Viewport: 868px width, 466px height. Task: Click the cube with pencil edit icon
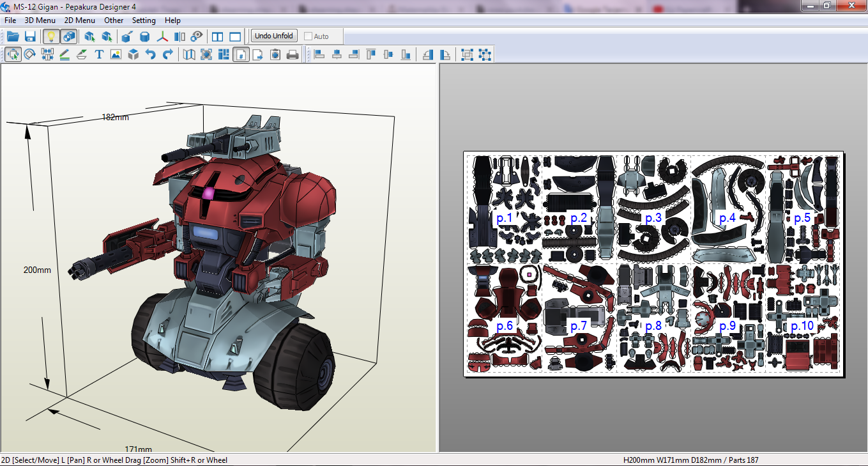pyautogui.click(x=128, y=36)
